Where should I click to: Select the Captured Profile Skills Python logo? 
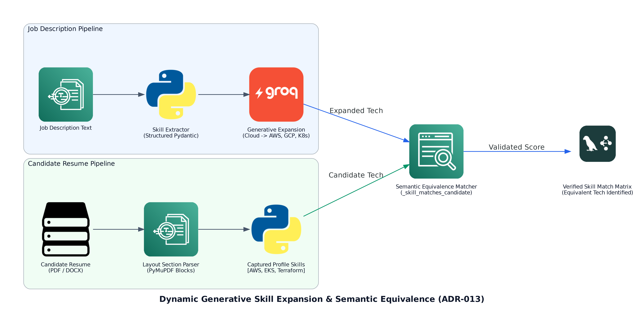pos(276,229)
